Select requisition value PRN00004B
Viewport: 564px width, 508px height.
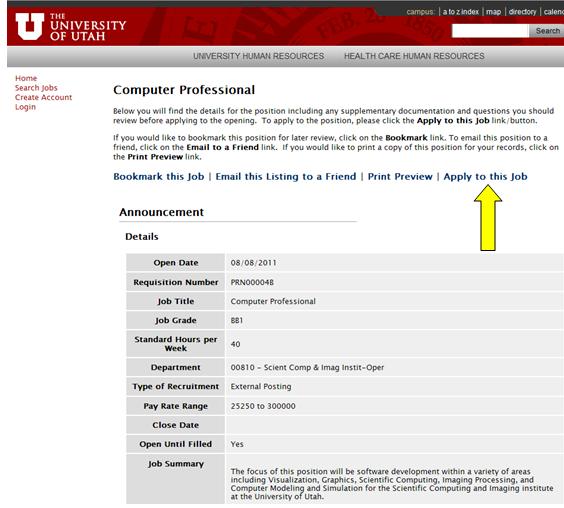click(252, 282)
